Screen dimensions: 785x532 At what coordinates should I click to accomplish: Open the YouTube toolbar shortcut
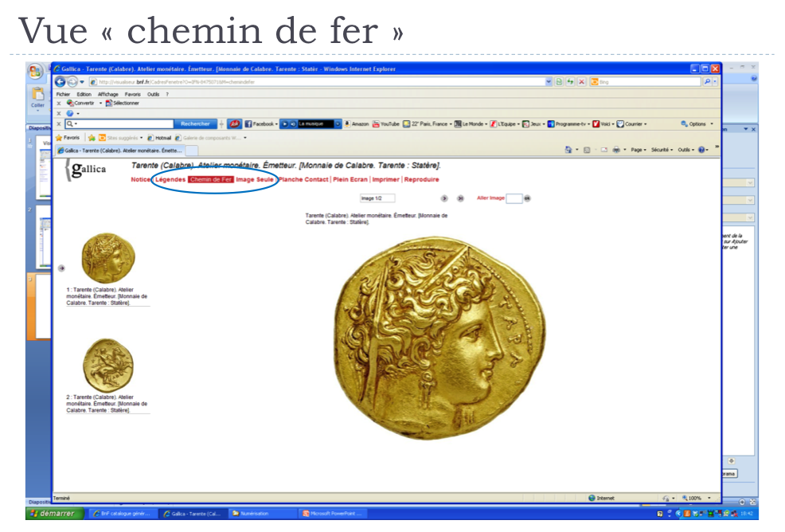pos(386,123)
